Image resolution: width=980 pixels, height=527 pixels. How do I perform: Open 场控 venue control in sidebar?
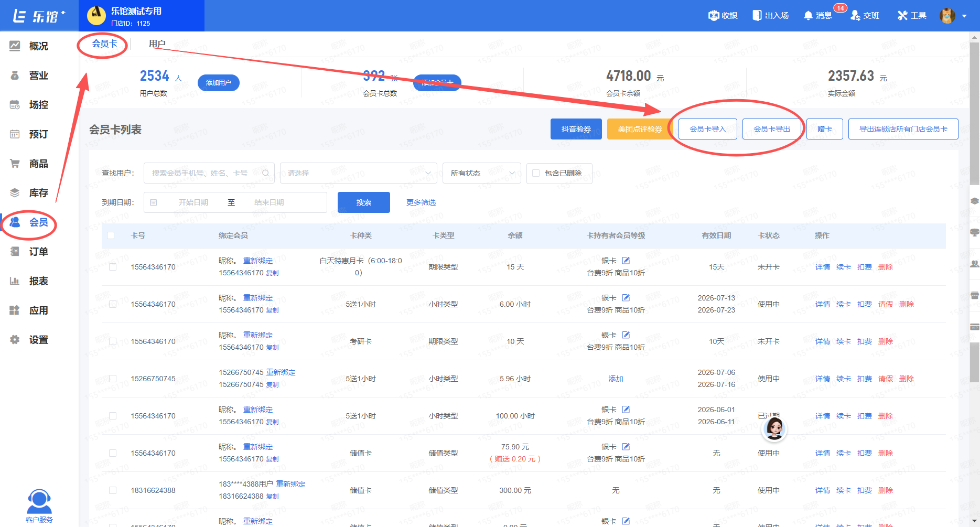click(39, 105)
